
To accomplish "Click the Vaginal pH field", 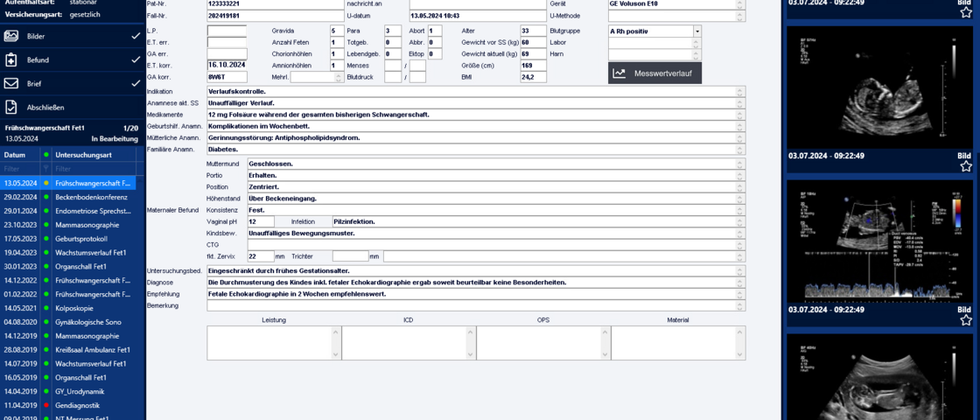I will pyautogui.click(x=261, y=221).
